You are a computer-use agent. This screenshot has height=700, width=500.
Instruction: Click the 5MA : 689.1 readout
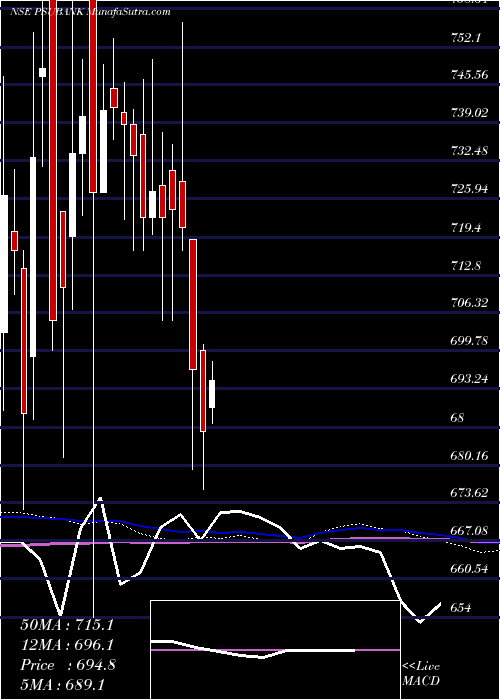coord(62,684)
